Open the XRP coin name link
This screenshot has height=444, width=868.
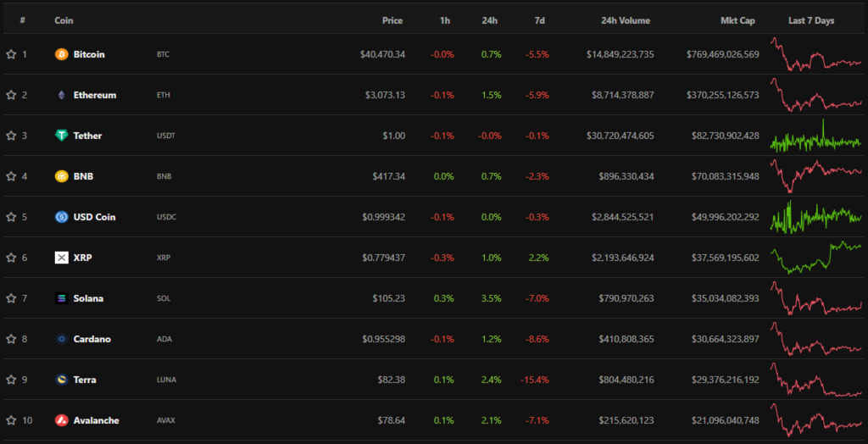[82, 258]
